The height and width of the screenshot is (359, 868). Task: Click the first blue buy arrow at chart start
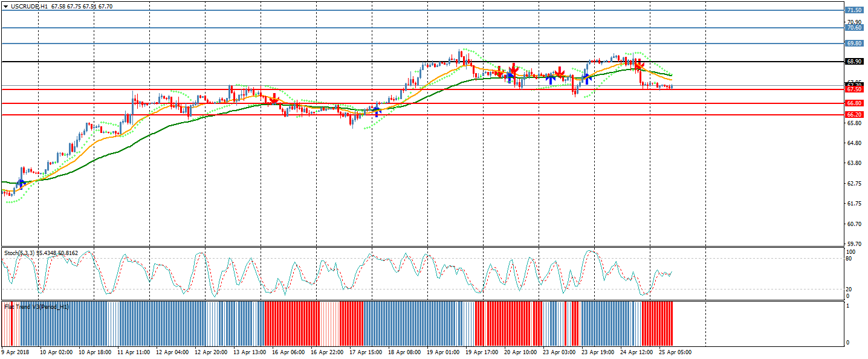tap(21, 183)
